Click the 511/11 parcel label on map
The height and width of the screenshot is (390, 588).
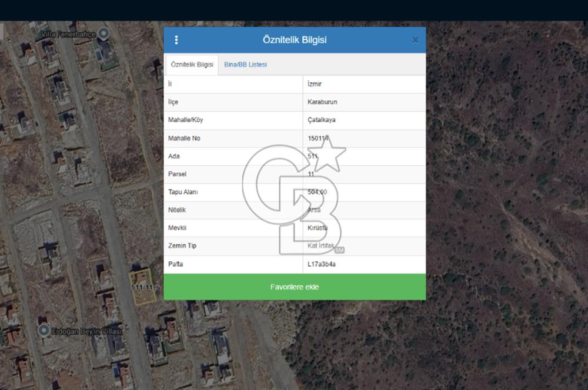pyautogui.click(x=143, y=287)
